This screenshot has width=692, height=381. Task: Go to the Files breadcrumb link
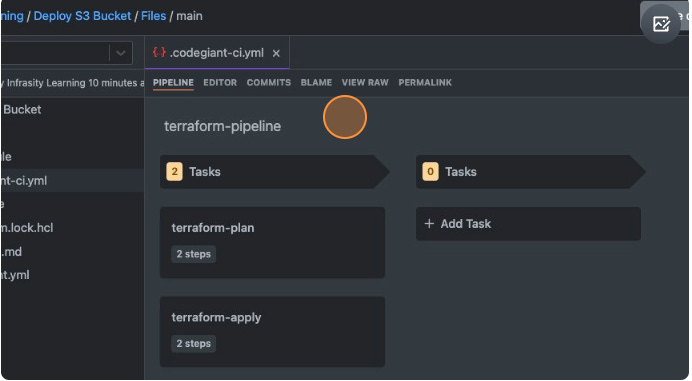tap(154, 16)
